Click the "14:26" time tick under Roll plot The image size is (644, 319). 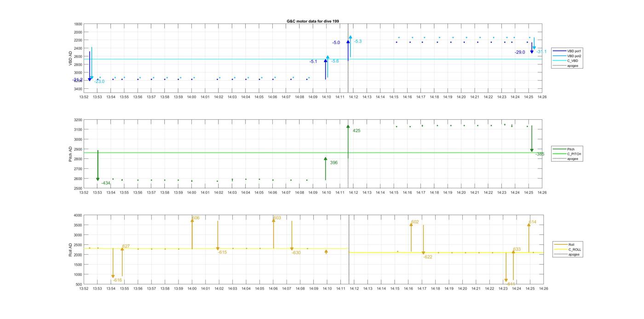pos(544,289)
